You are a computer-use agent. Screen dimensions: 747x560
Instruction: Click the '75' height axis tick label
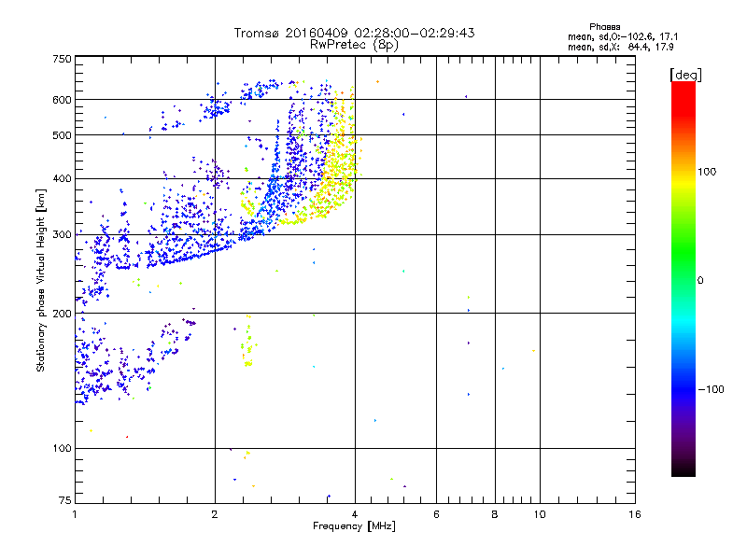tap(65, 500)
